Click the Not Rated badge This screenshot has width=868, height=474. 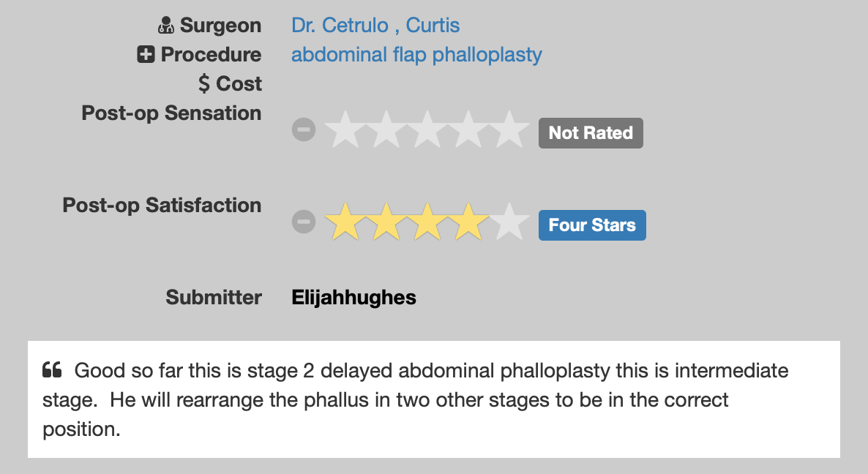[x=591, y=133]
